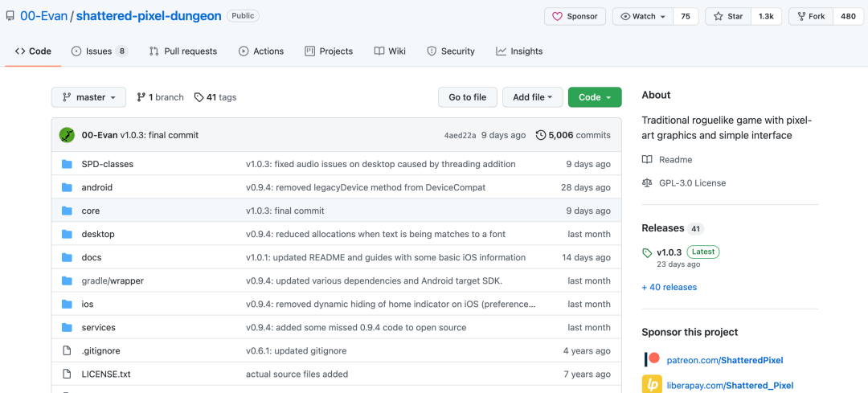Open the Projects tab

coord(329,51)
